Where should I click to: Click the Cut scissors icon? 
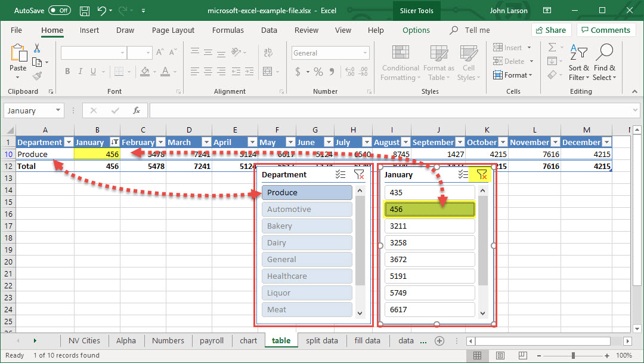coord(37,48)
